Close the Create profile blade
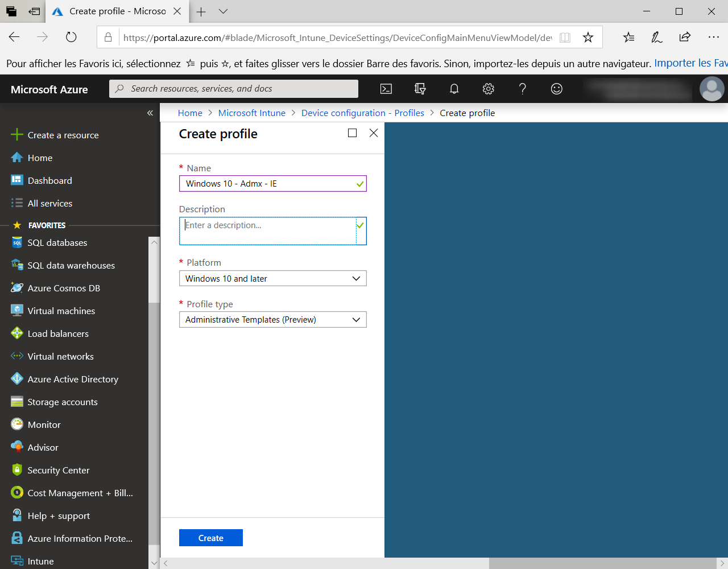Screen dimensions: 728x569 (x=374, y=133)
